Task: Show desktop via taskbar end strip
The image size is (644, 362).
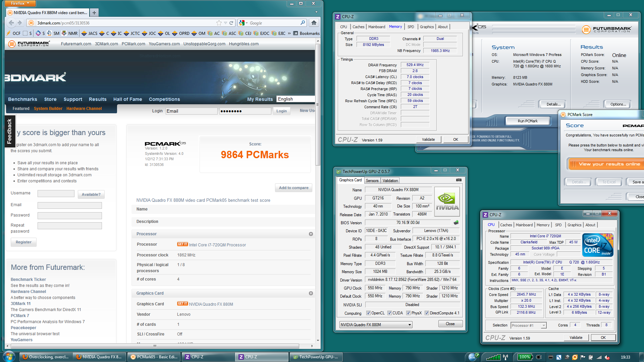Action: coord(641,357)
